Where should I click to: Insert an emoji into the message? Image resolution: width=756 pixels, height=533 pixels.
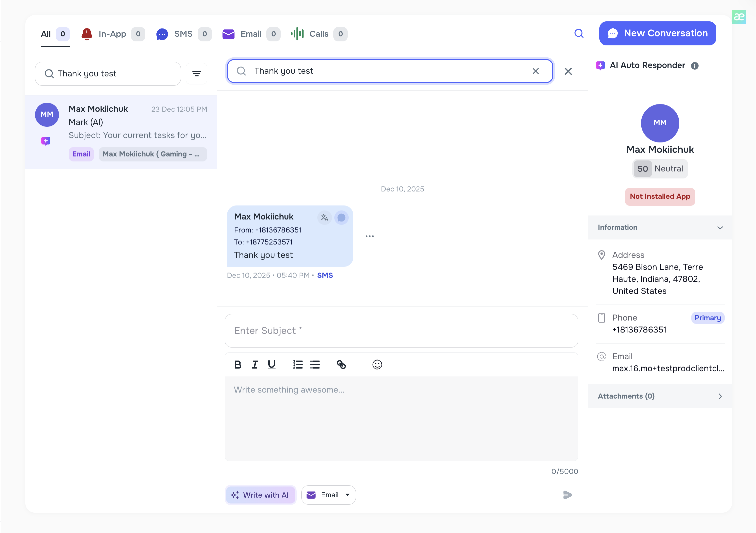pos(377,365)
